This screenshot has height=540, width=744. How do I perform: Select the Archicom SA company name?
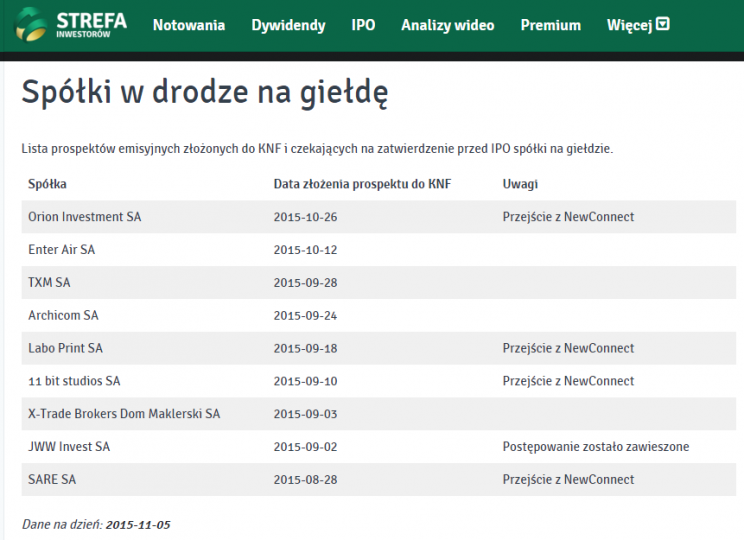(63, 315)
